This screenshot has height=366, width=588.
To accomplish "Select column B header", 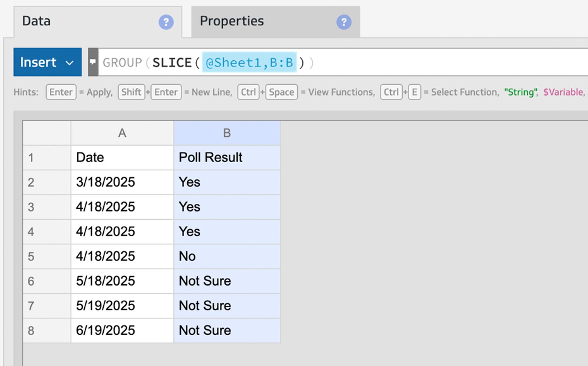I will pyautogui.click(x=227, y=133).
